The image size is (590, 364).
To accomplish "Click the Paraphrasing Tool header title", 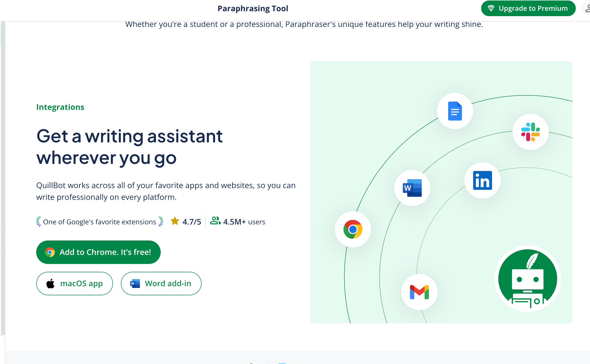I will tap(253, 8).
